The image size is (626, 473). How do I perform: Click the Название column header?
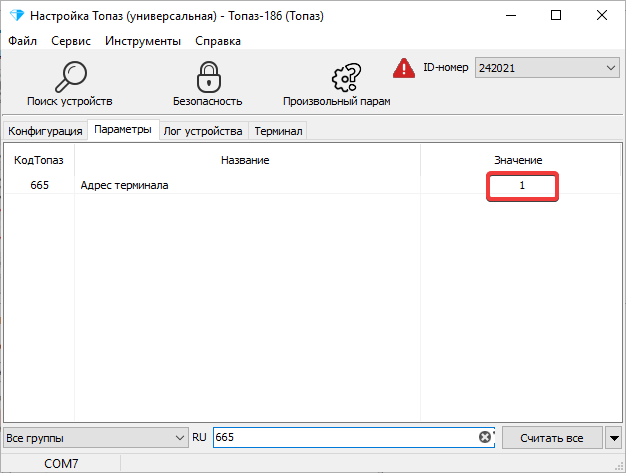[246, 160]
